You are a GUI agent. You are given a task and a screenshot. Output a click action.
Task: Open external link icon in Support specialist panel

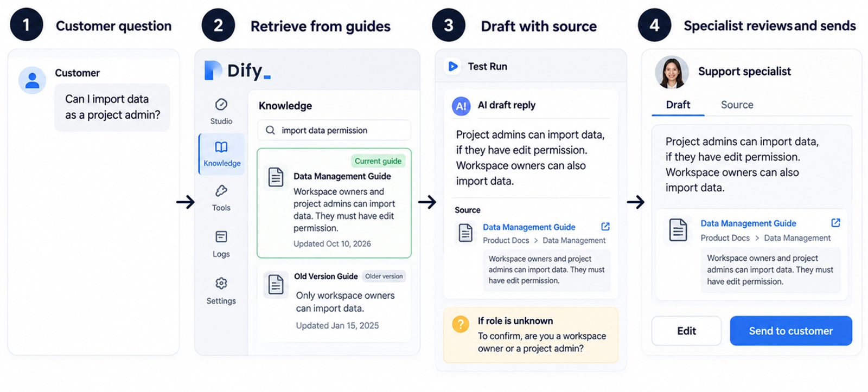click(835, 223)
